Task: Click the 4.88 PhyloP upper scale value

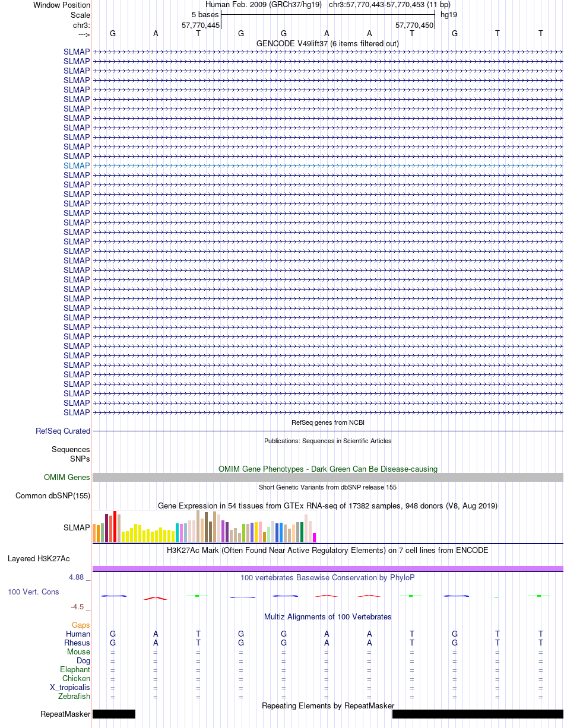Action: click(x=77, y=577)
